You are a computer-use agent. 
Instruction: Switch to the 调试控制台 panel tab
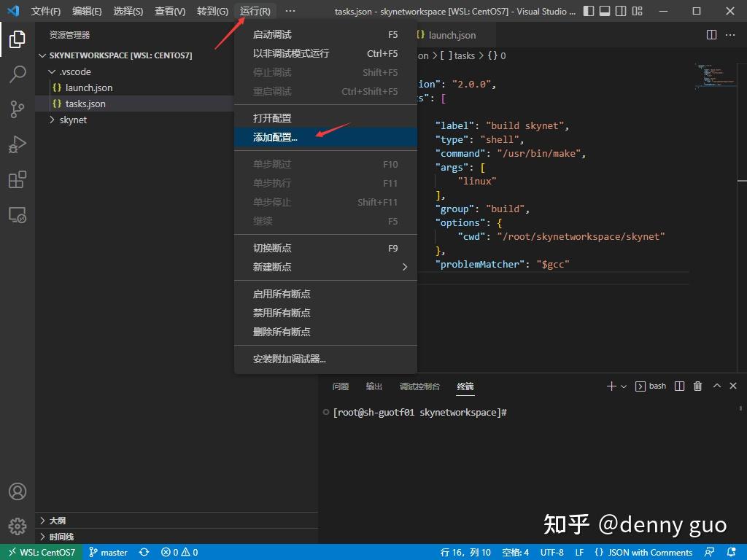pyautogui.click(x=419, y=386)
